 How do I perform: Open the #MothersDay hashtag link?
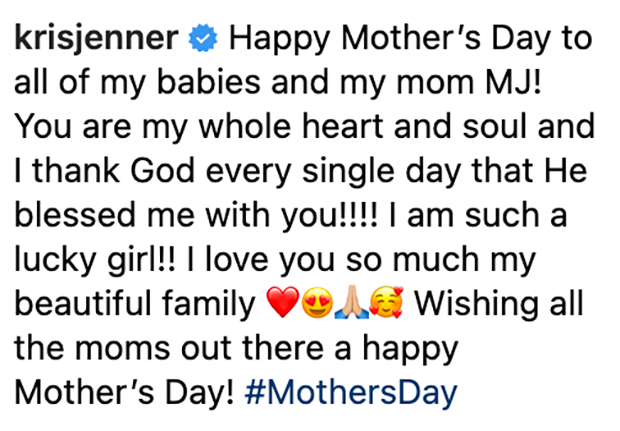351,393
